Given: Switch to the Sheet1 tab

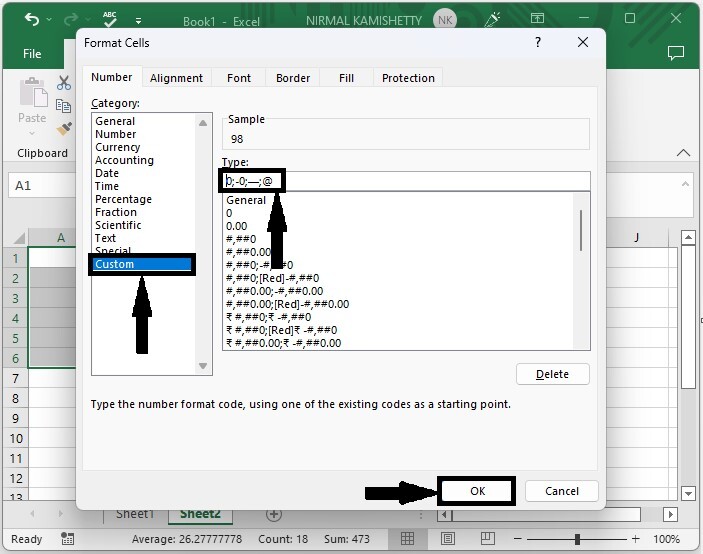Looking at the screenshot, I should (135, 514).
